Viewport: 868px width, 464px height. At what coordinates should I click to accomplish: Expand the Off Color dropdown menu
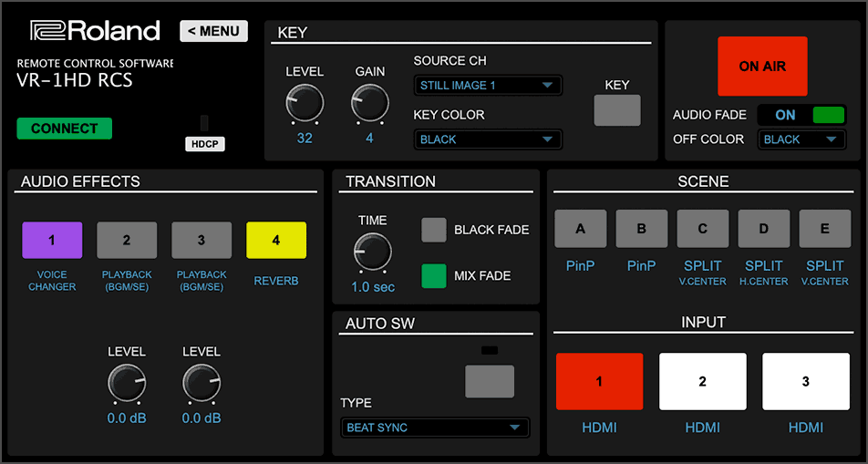801,139
